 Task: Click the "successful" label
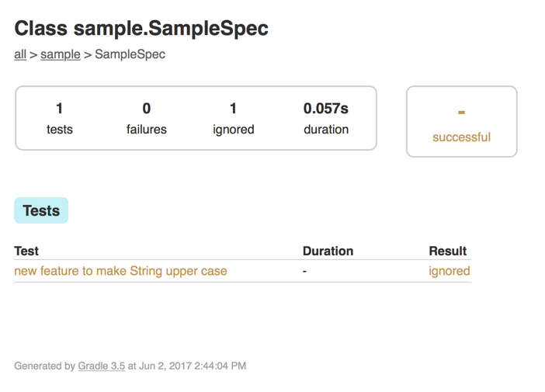pos(461,137)
